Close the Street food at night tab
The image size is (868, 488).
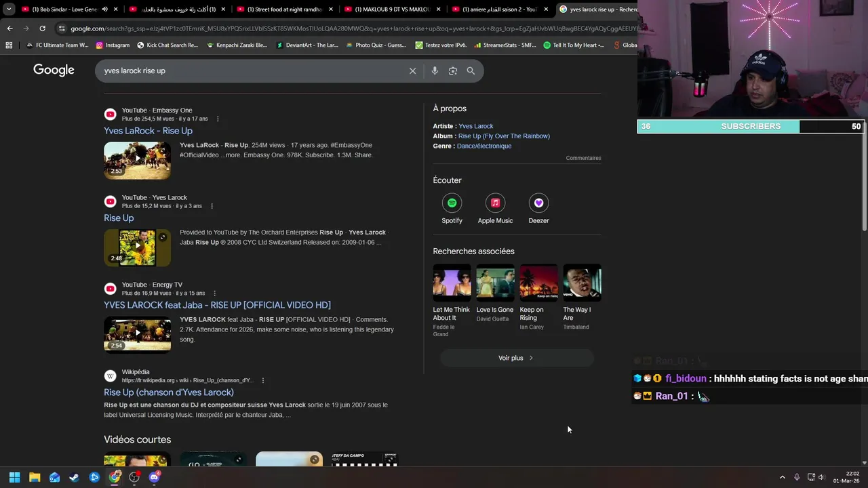(x=330, y=9)
